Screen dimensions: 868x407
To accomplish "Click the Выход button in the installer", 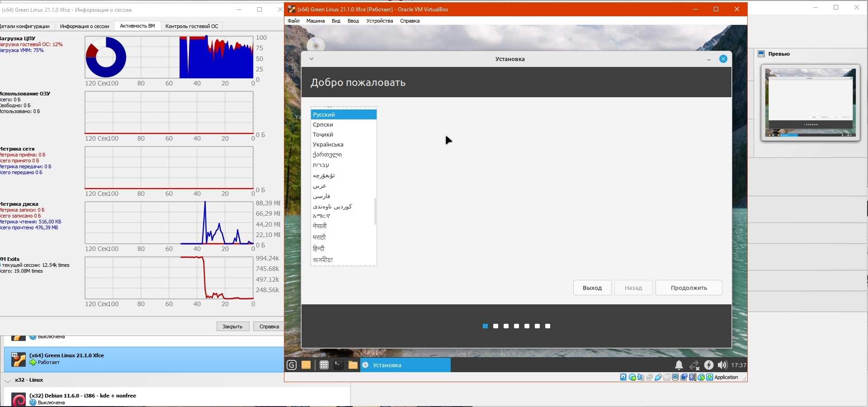I will (x=592, y=288).
